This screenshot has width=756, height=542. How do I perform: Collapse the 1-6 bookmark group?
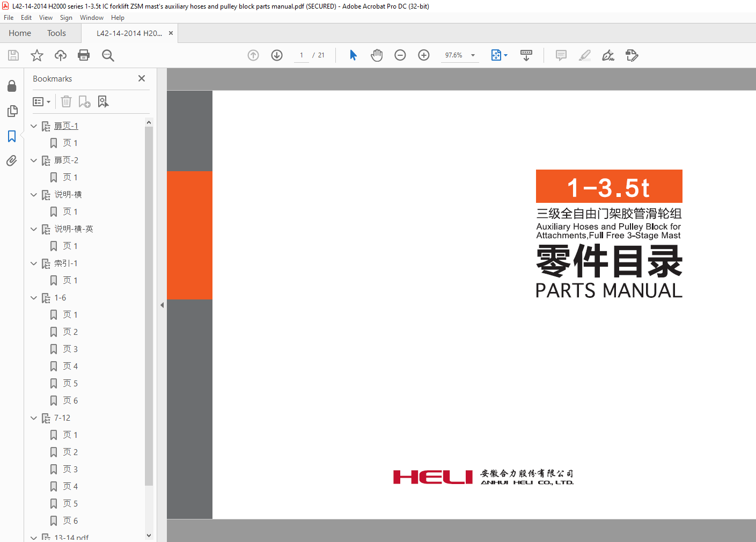pyautogui.click(x=34, y=298)
